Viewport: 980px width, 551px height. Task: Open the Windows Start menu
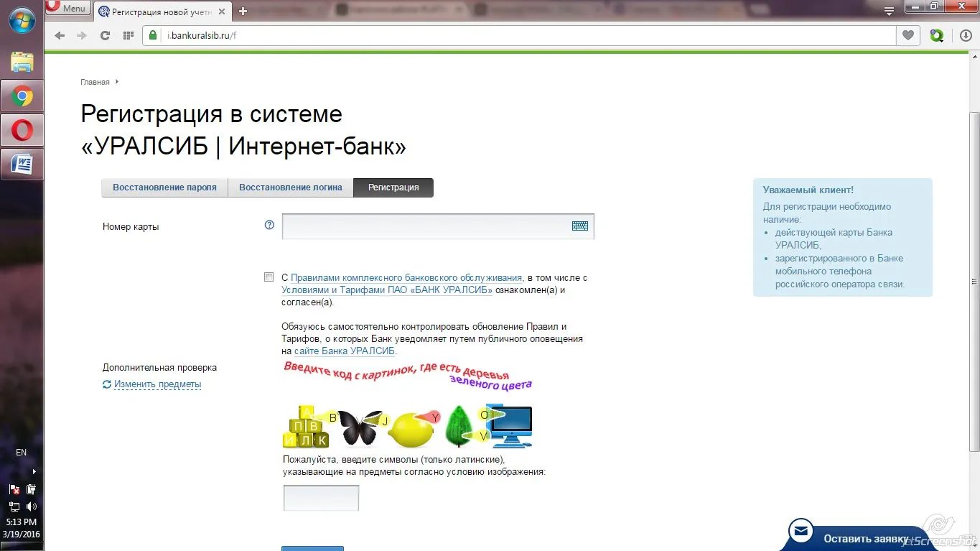pyautogui.click(x=22, y=22)
